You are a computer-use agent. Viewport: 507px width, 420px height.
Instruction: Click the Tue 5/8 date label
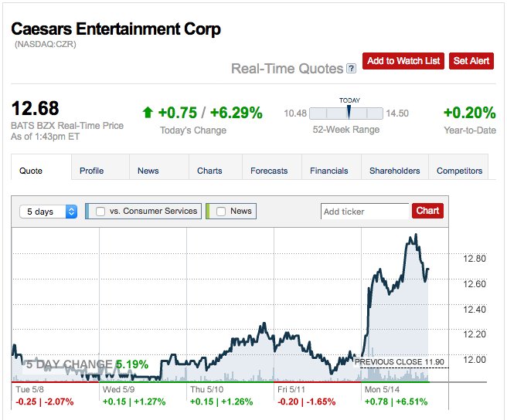[x=29, y=390]
